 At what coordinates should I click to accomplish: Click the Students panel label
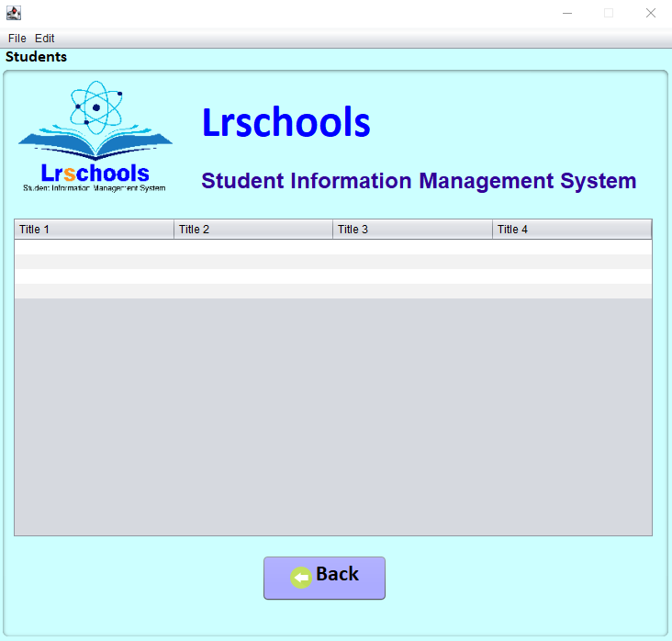tap(36, 57)
